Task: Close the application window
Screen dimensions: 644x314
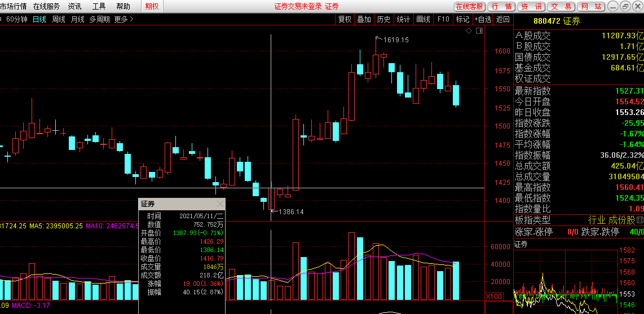Action: pyautogui.click(x=638, y=7)
